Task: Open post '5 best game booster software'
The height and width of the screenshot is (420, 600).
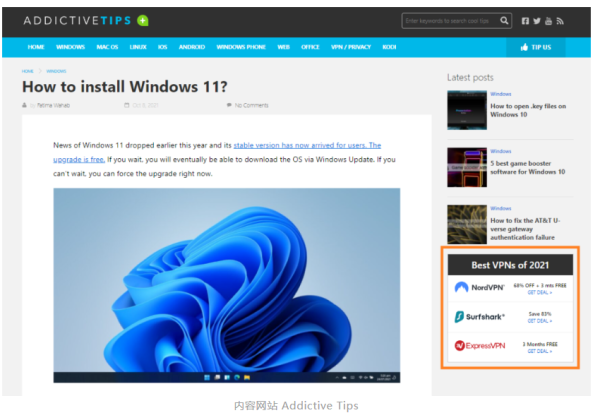Action: click(x=528, y=168)
